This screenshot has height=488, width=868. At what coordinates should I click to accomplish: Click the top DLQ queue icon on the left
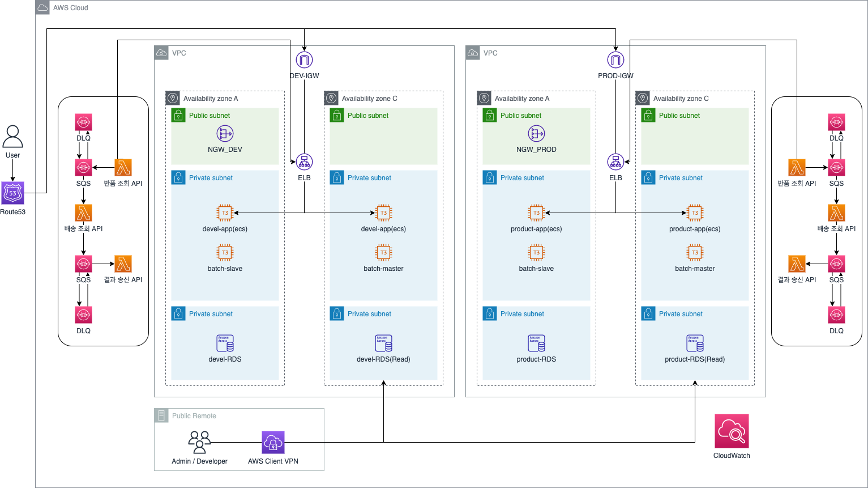coord(83,122)
